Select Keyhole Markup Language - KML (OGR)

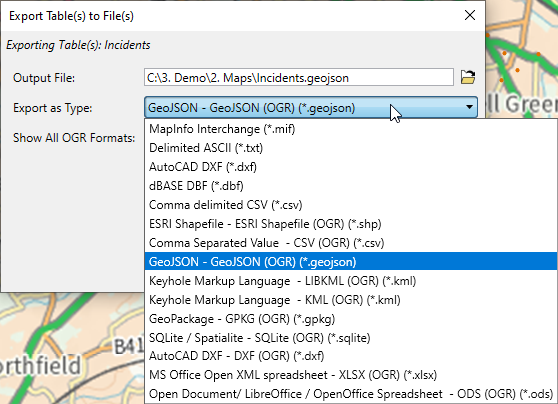(351, 300)
